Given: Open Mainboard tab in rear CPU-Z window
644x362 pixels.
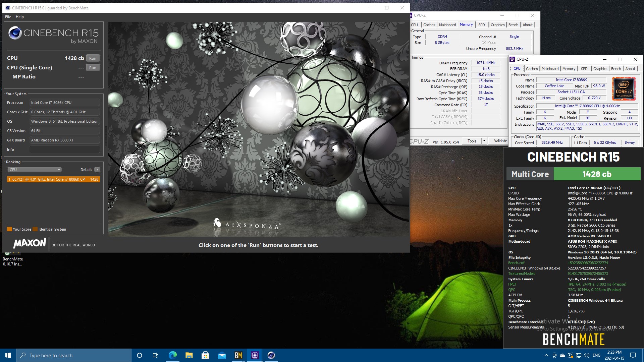Looking at the screenshot, I should point(447,25).
